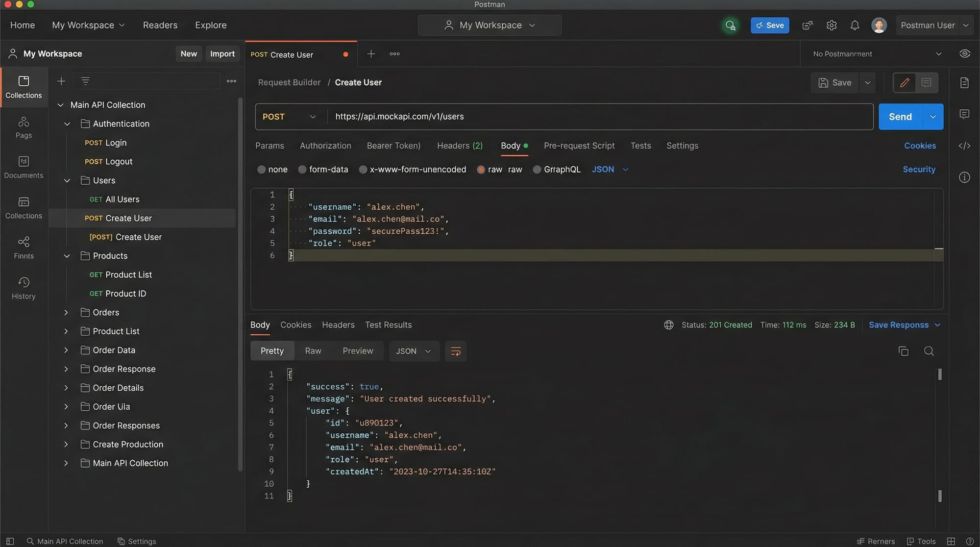980x547 pixels.
Task: Open the comments panel icon on the right
Action: [x=964, y=114]
